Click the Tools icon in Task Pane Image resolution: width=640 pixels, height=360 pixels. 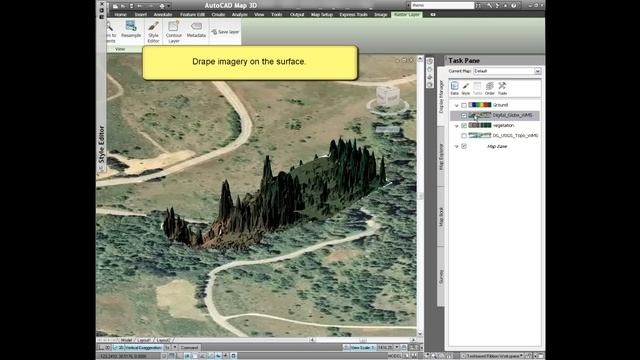pyautogui.click(x=502, y=88)
